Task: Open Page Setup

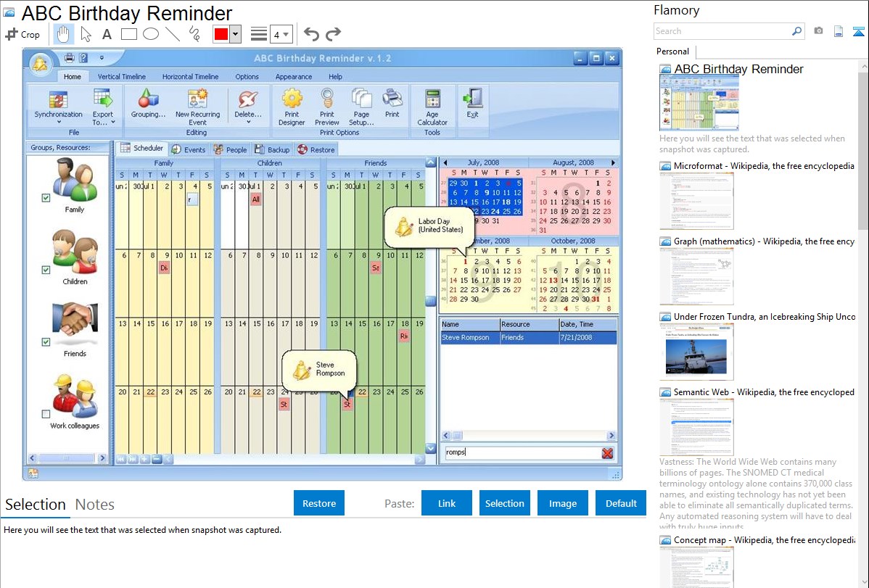Action: [x=361, y=107]
